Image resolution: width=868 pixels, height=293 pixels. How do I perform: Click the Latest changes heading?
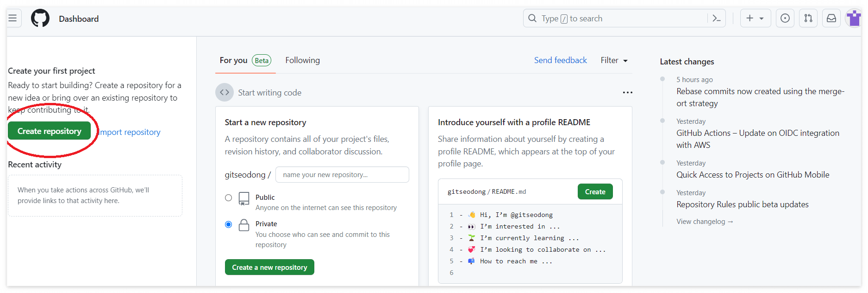coord(687,62)
